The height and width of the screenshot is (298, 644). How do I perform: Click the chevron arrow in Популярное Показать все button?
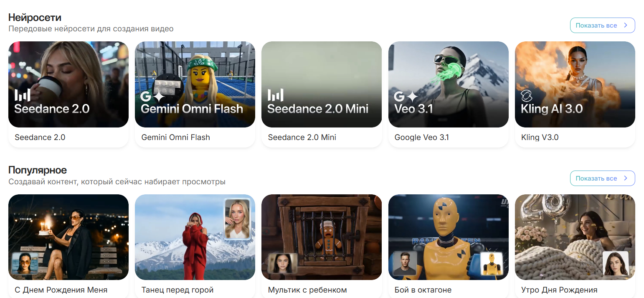[626, 178]
